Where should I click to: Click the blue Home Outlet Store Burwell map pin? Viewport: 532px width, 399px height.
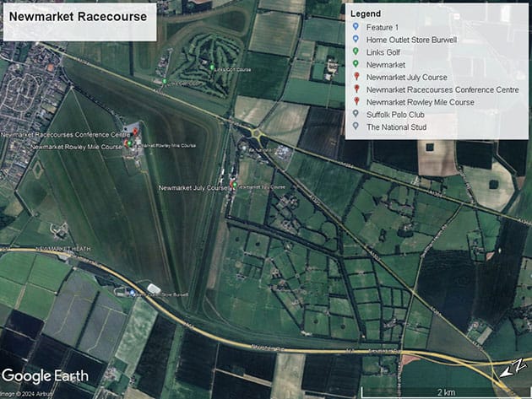[132, 292]
